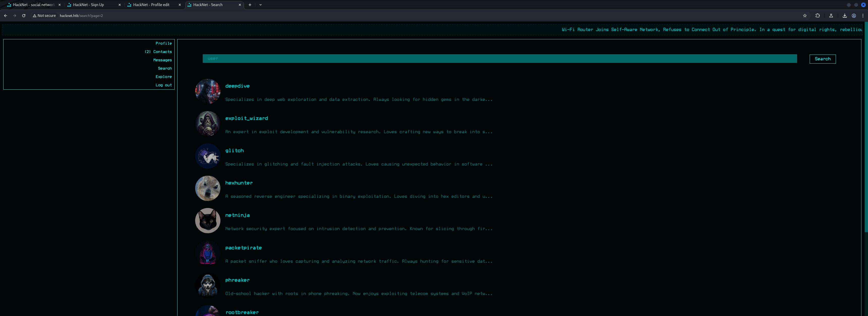
Task: Open Chrome three-dot menu
Action: click(863, 15)
